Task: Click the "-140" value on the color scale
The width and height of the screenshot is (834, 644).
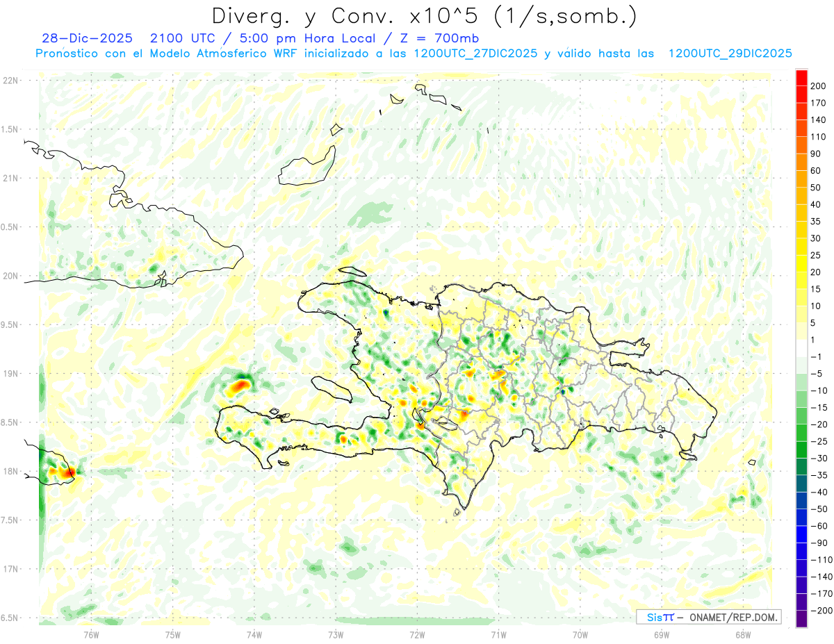Action: (x=821, y=577)
